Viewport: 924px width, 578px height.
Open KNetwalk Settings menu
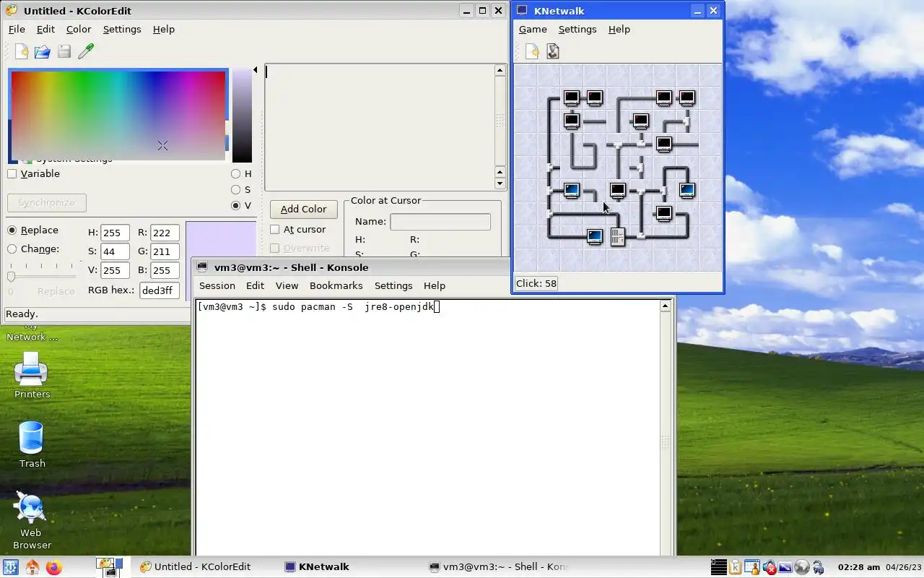click(577, 30)
